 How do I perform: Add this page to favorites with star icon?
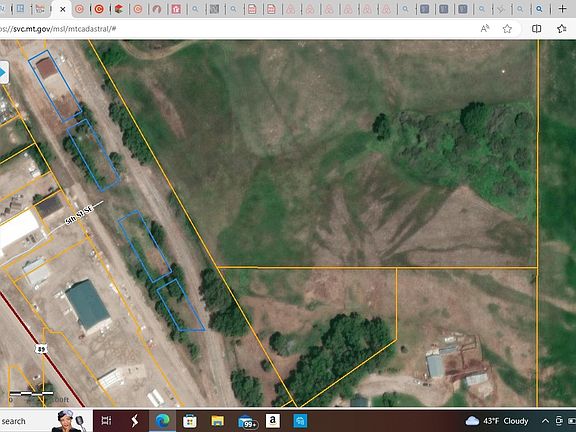click(507, 29)
